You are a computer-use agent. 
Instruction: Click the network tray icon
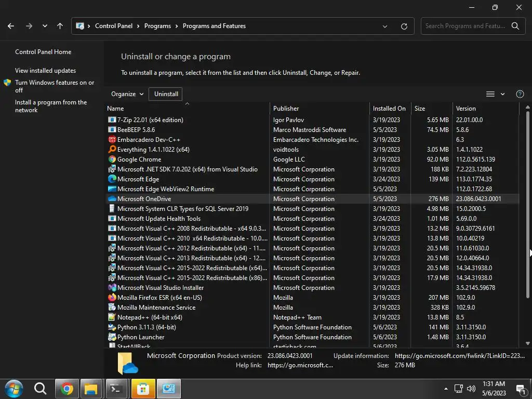[x=458, y=389]
